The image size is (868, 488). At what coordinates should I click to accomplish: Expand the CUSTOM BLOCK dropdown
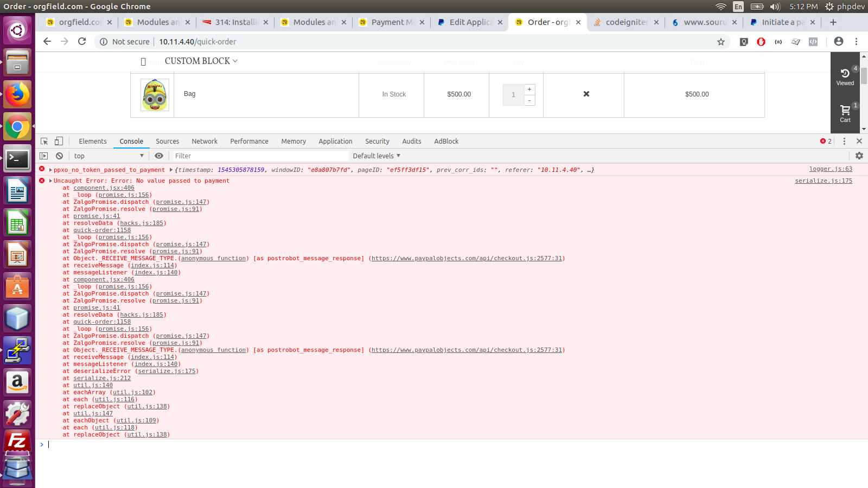point(200,61)
